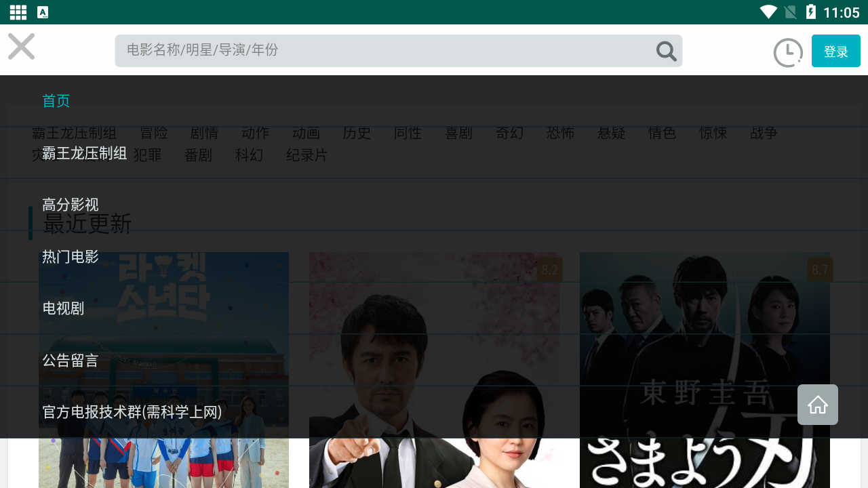This screenshot has width=868, height=488.
Task: Open the 東野圭吾 poster rated 8.7
Action: (705, 370)
